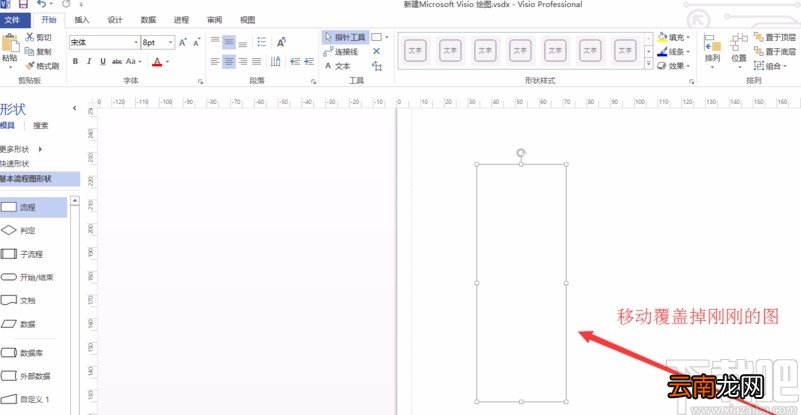The height and width of the screenshot is (415, 801).
Task: Select the 指针工具 (Pointer Tool)
Action: (345, 37)
